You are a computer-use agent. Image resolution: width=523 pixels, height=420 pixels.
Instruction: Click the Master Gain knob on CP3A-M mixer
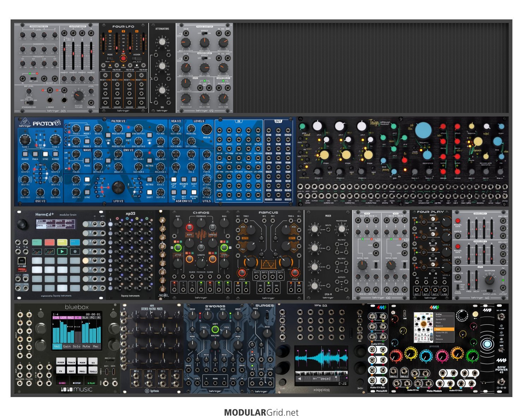click(341, 229)
